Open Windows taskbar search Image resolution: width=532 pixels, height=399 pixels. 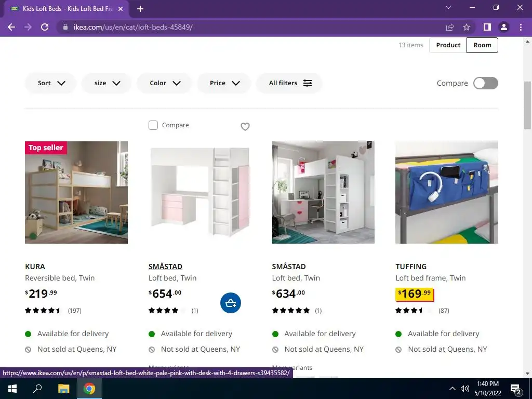point(37,389)
